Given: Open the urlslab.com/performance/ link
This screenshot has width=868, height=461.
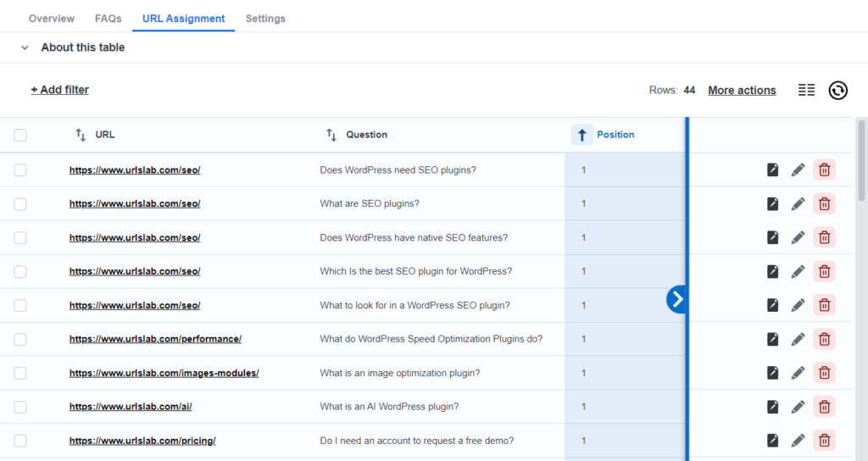Looking at the screenshot, I should click(155, 339).
